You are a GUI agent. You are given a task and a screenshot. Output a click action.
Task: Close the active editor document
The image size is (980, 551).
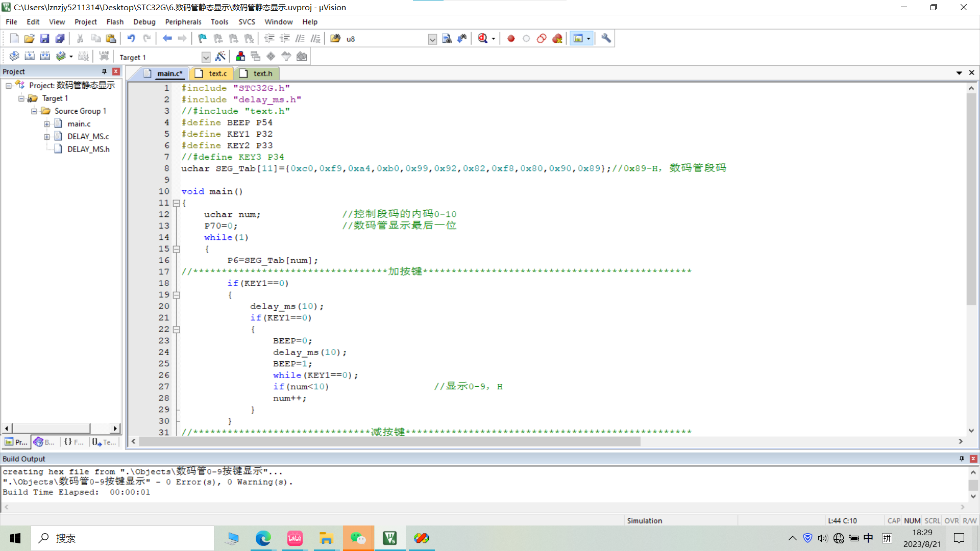point(972,73)
